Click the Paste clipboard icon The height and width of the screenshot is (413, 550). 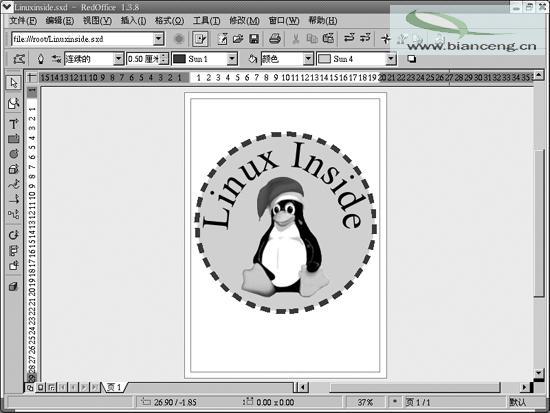328,39
